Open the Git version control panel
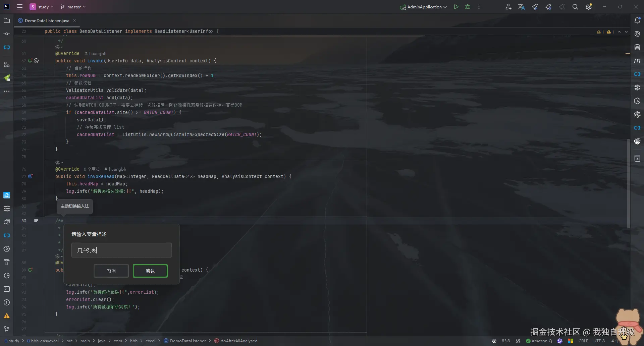This screenshot has width=644, height=346. [7, 329]
